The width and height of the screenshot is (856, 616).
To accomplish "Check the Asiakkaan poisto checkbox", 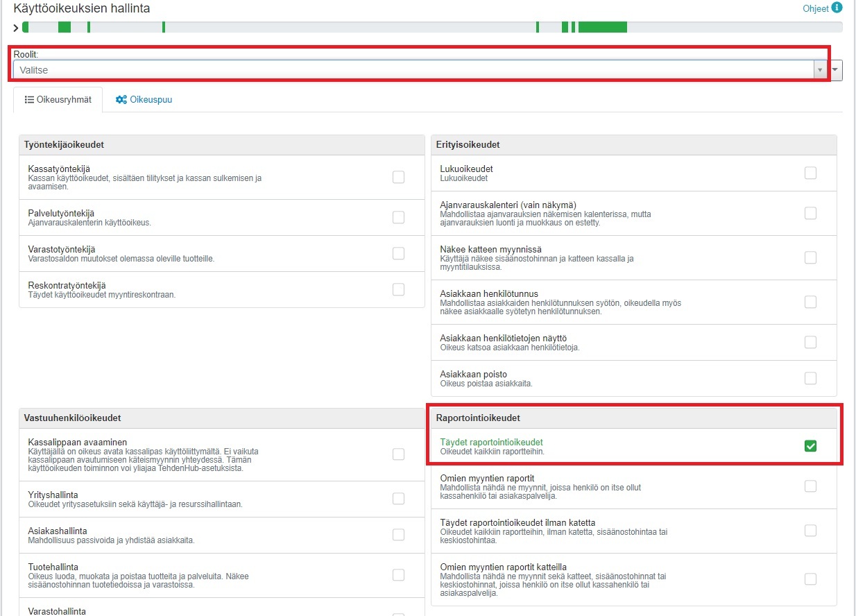I will [810, 378].
